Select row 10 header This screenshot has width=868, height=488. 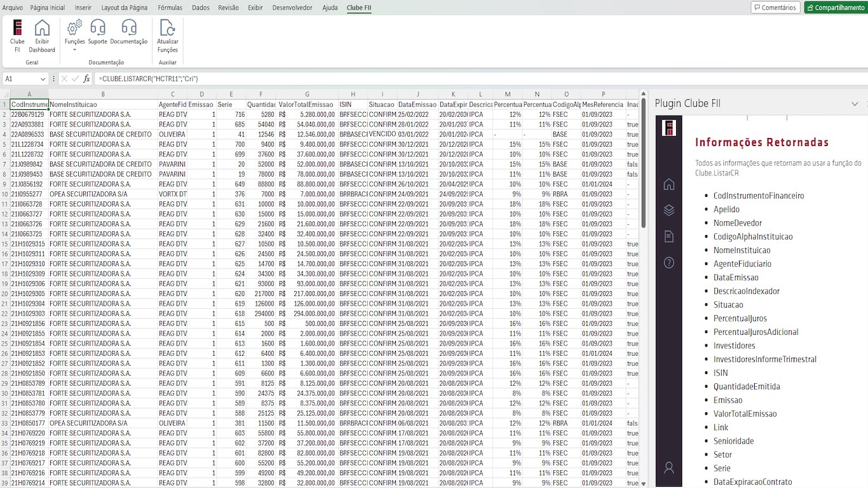(5, 194)
